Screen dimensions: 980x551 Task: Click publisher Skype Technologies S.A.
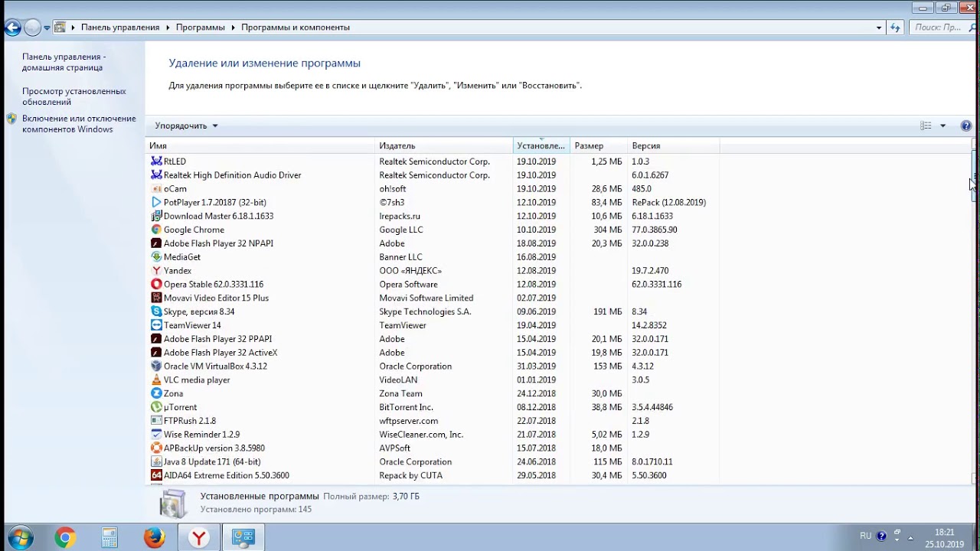coord(425,312)
